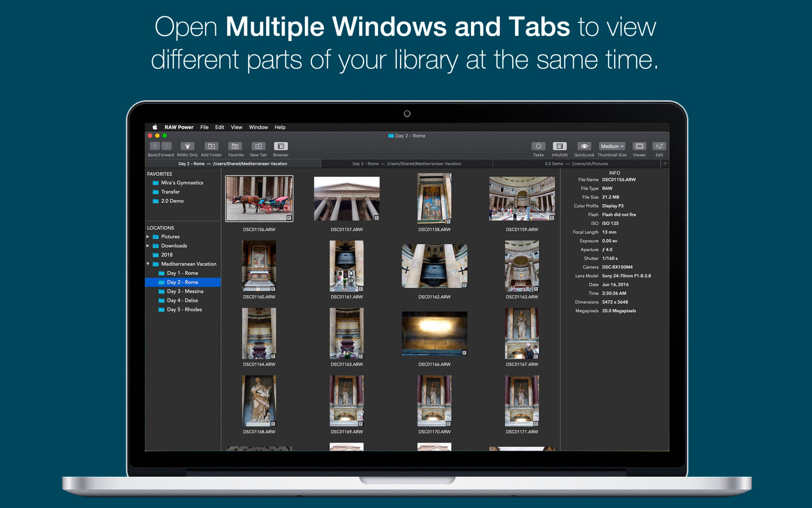Viewport: 812px width, 508px height.
Task: Go back with the Back arrow
Action: click(x=155, y=146)
